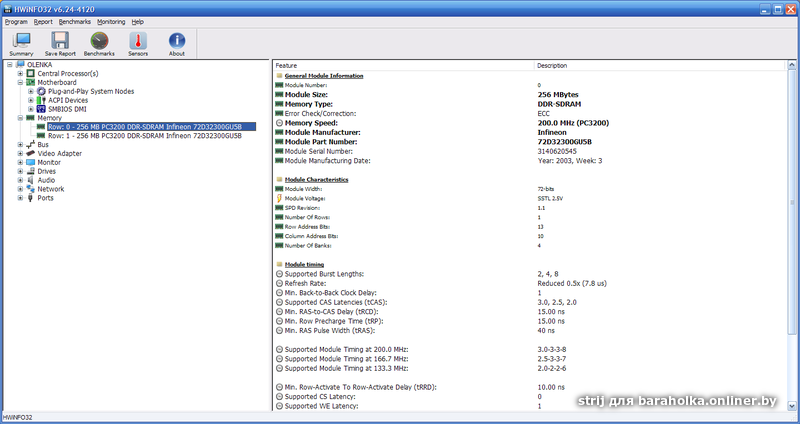Screen dimensions: 800x424
Task: Open the Sensors thermometer icon
Action: pos(138,44)
